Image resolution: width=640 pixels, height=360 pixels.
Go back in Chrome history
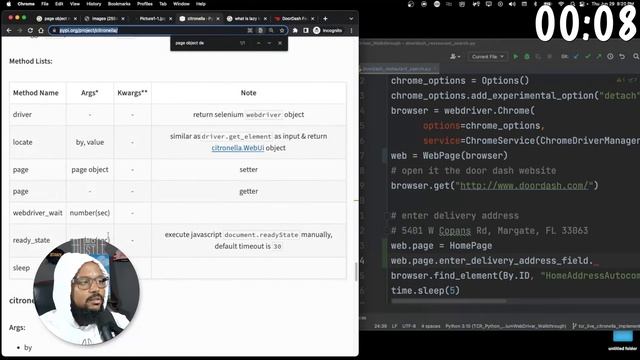pos(9,30)
